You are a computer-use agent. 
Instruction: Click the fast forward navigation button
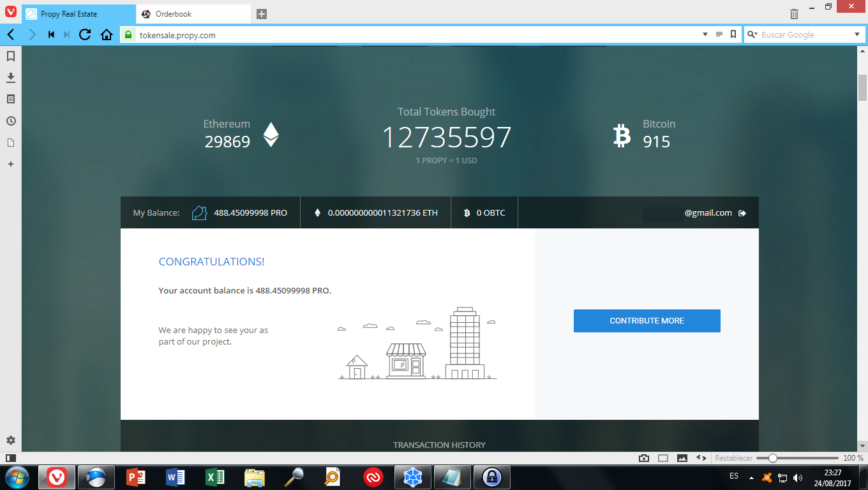[x=66, y=34]
